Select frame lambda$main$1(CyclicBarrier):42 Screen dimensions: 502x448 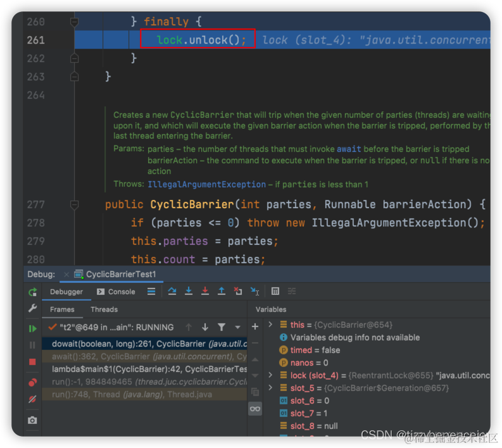tap(144, 370)
